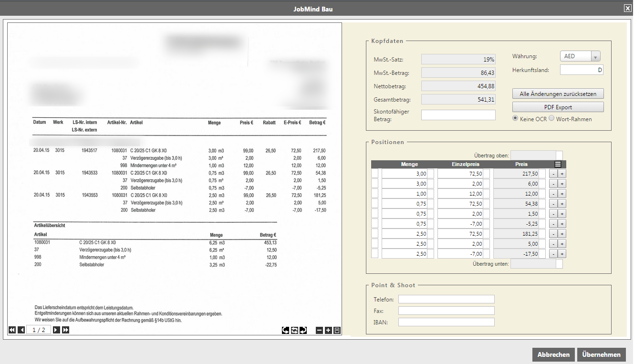Cancel the dialog with Abbrechen
The width and height of the screenshot is (634, 364).
pos(553,354)
